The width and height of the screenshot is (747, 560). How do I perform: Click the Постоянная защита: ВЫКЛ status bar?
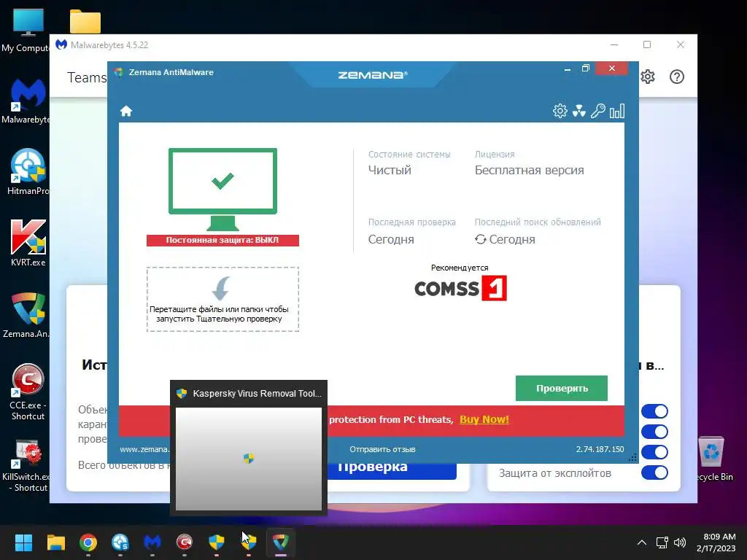tap(222, 240)
